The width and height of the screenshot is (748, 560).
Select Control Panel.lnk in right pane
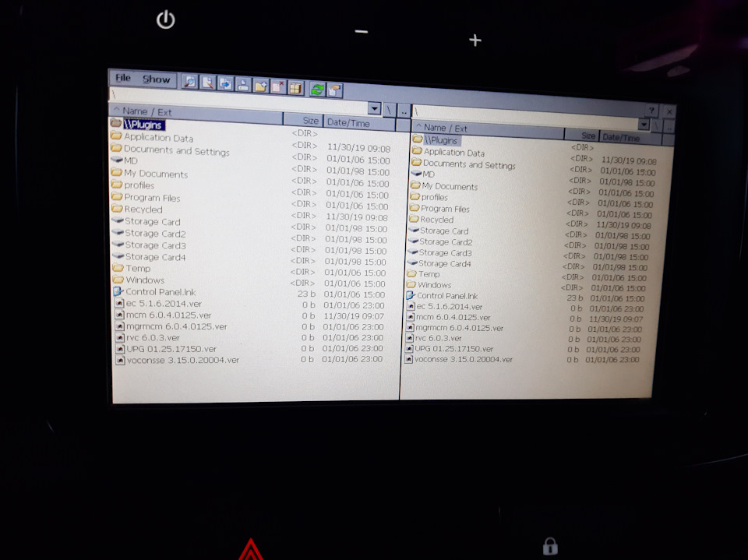442,296
